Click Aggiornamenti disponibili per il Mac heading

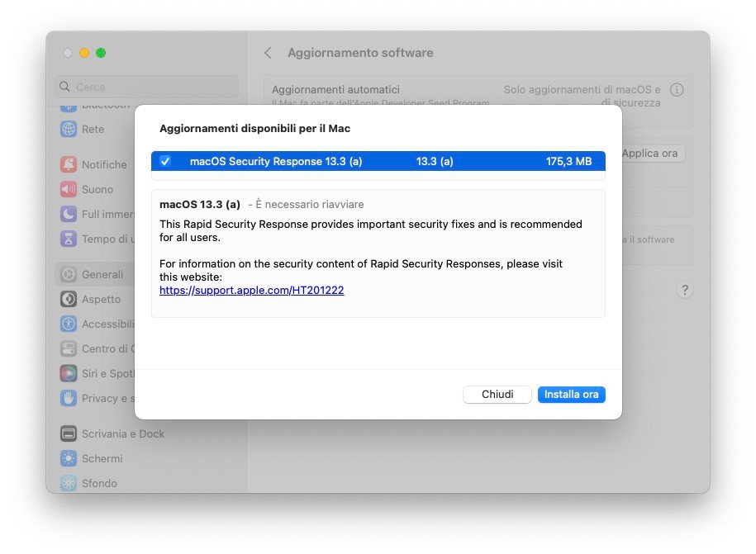255,129
